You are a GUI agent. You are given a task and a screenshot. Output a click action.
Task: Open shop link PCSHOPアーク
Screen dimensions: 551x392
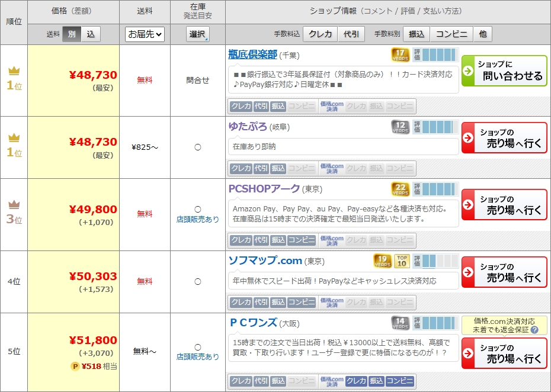[x=264, y=189]
